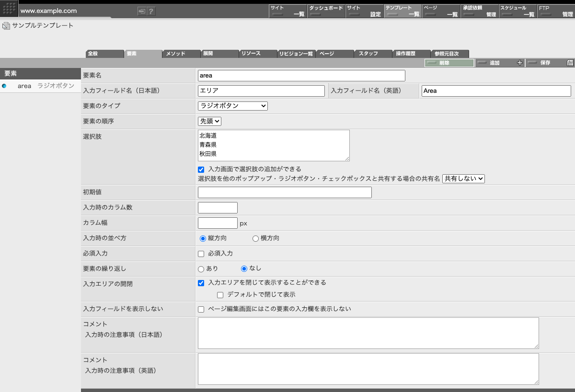Click the plus icon on the 追加 button

pyautogui.click(x=520, y=63)
